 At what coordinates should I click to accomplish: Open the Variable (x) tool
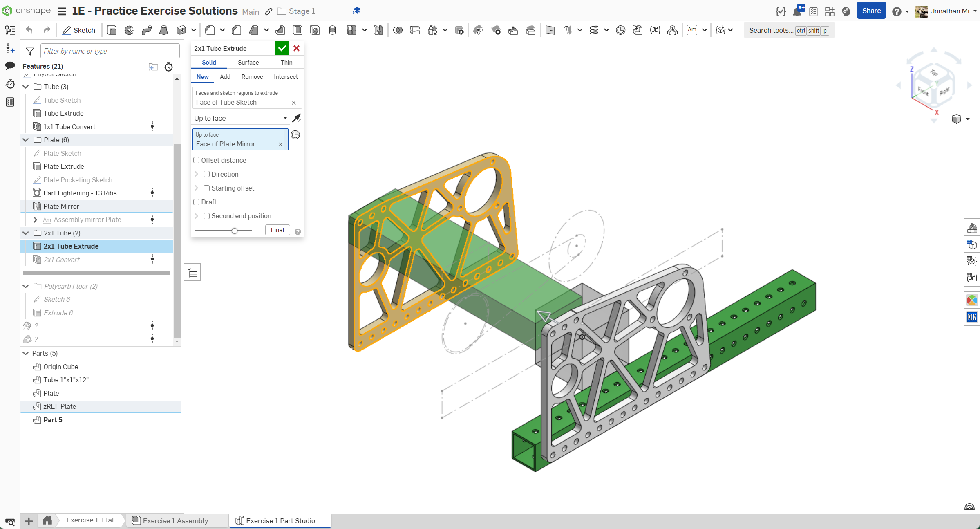point(655,30)
